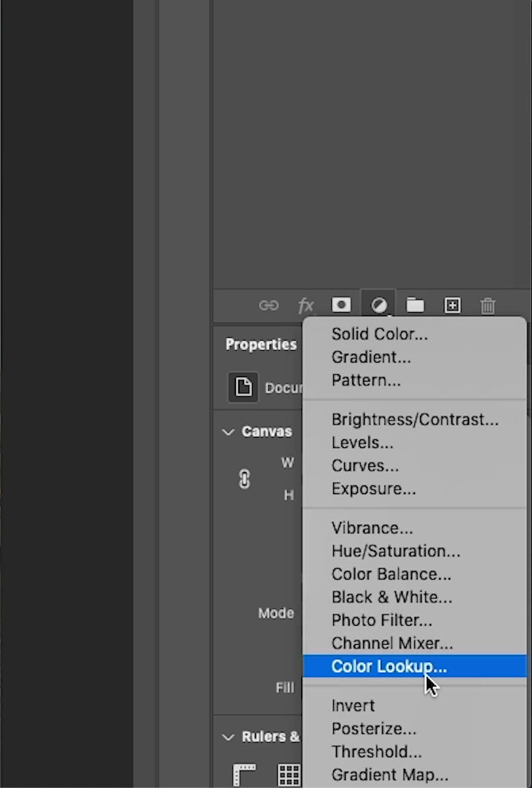Create a new group with folder icon

point(415,306)
